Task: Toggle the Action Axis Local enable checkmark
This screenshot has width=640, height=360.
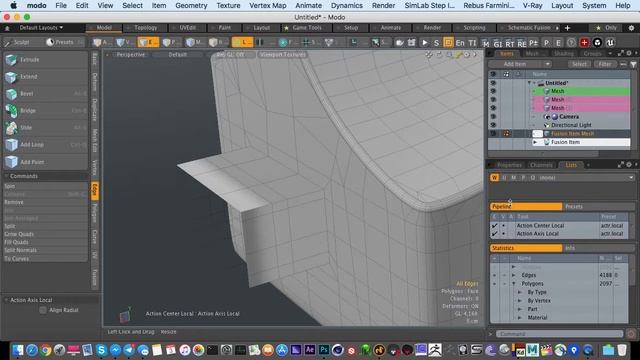Action: coord(494,234)
